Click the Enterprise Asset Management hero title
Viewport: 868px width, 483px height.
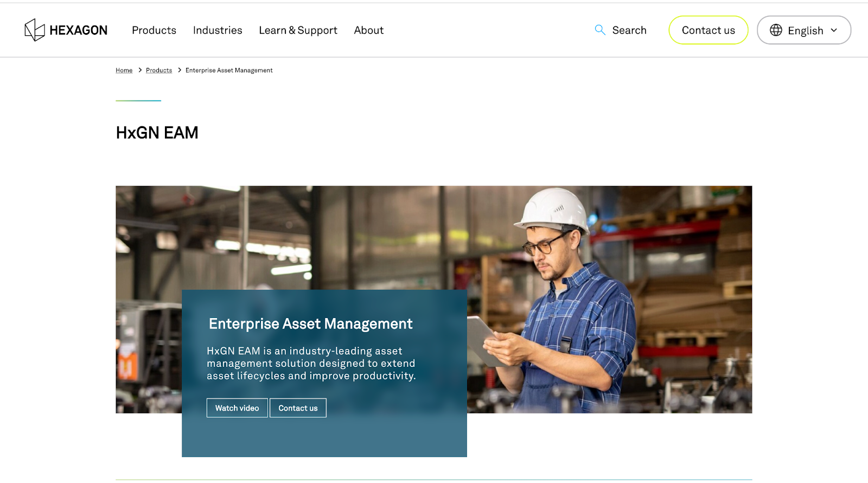310,324
